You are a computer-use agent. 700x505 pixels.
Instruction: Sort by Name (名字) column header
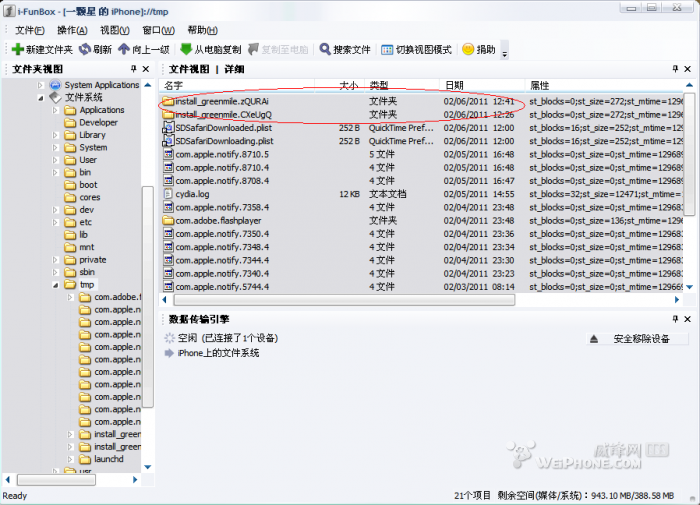(237, 85)
